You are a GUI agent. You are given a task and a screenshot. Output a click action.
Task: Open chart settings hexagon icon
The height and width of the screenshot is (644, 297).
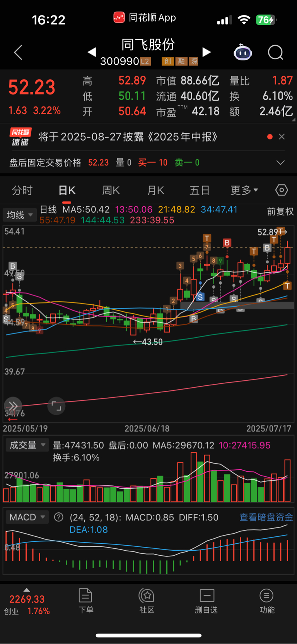[x=282, y=190]
